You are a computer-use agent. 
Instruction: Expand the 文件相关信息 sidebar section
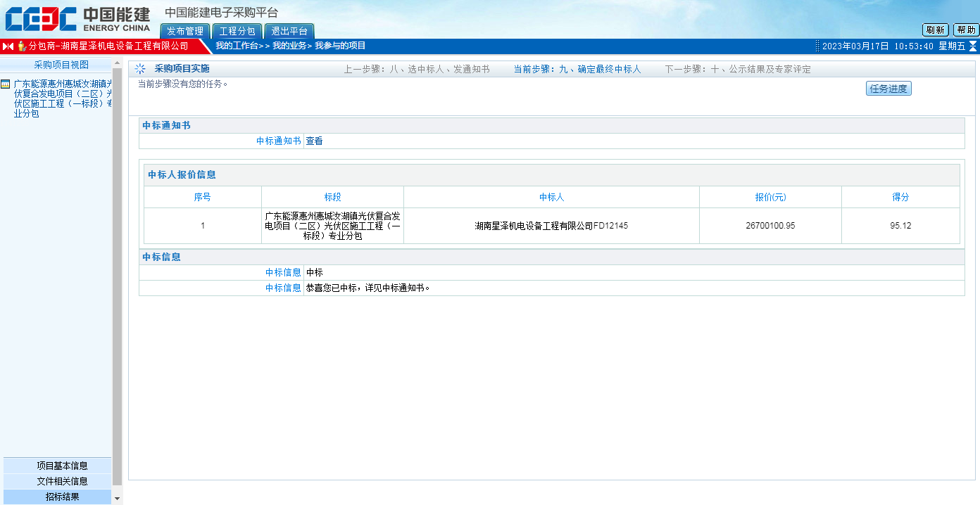click(x=62, y=481)
